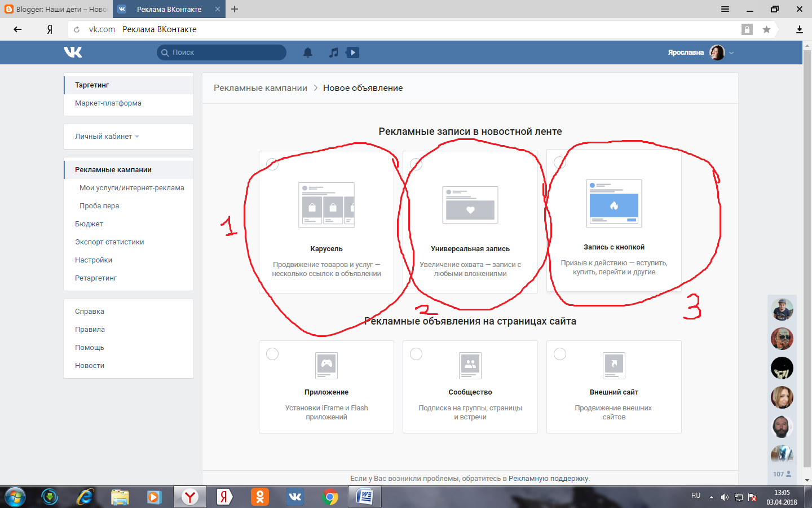This screenshot has width=812, height=508.
Task: Select the Приложение radio button
Action: click(x=272, y=354)
